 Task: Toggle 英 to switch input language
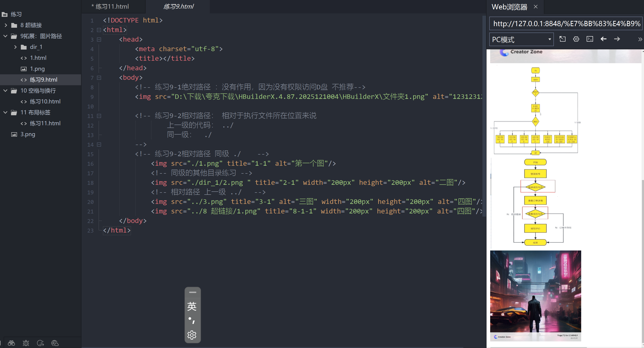192,307
